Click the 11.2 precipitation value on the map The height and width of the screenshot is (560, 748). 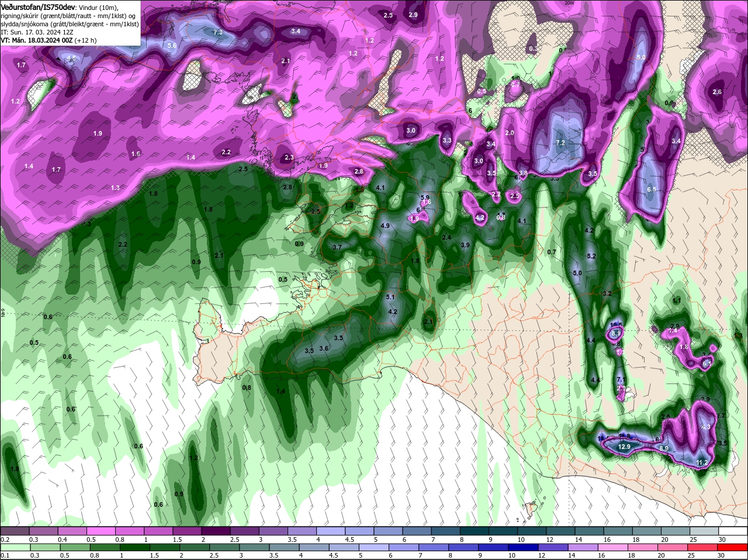702,462
